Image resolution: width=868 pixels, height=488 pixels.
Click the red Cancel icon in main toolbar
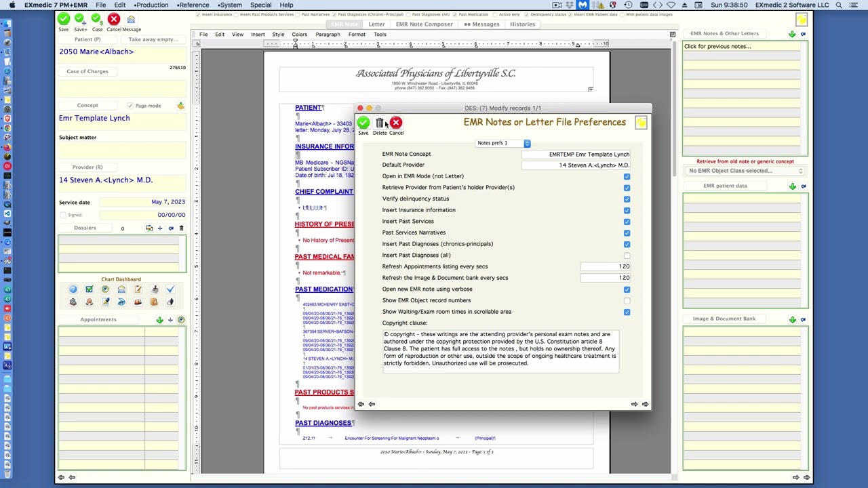[114, 19]
